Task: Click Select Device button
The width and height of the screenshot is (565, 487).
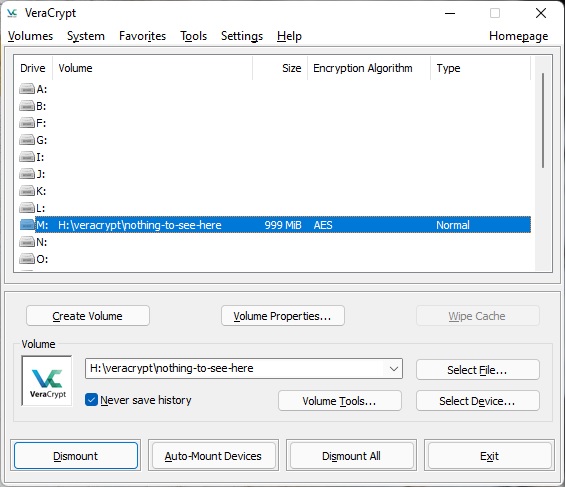Action: click(x=477, y=401)
